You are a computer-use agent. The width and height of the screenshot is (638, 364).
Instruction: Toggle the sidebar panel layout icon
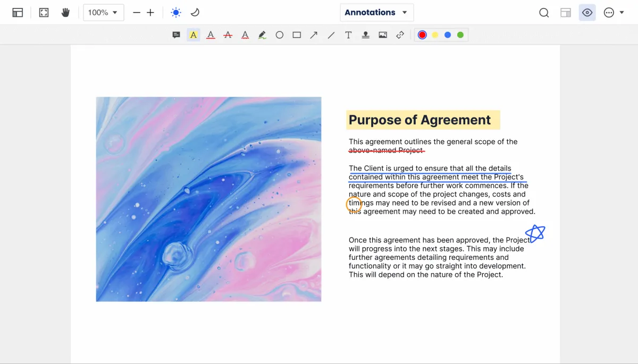click(x=18, y=12)
